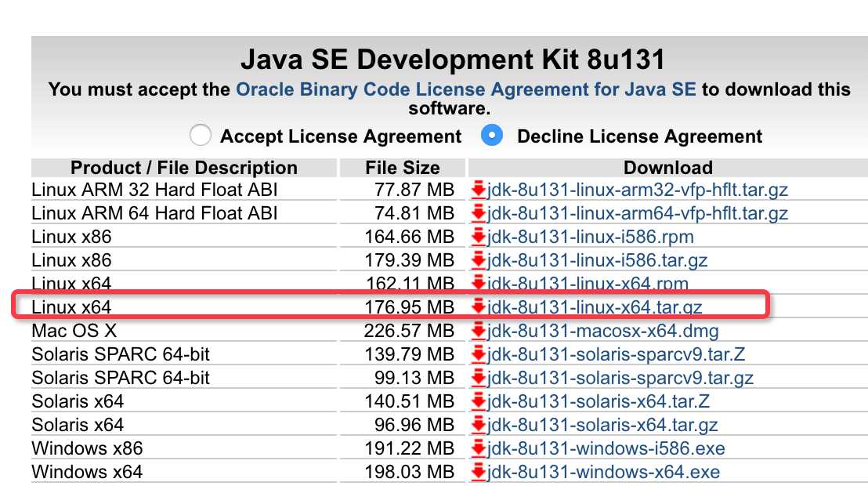Download jdk-8u131-linux-i586.tar.gz file
The width and height of the screenshot is (868, 486).
[597, 260]
